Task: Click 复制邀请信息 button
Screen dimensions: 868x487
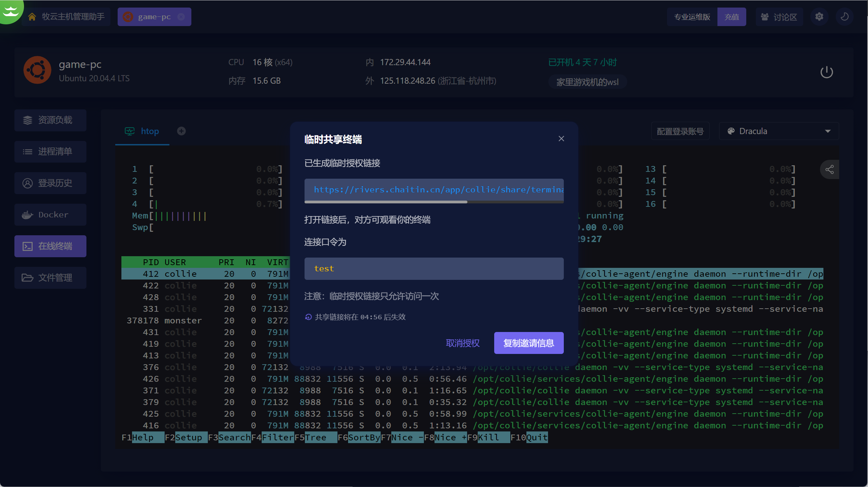Action: [528, 343]
